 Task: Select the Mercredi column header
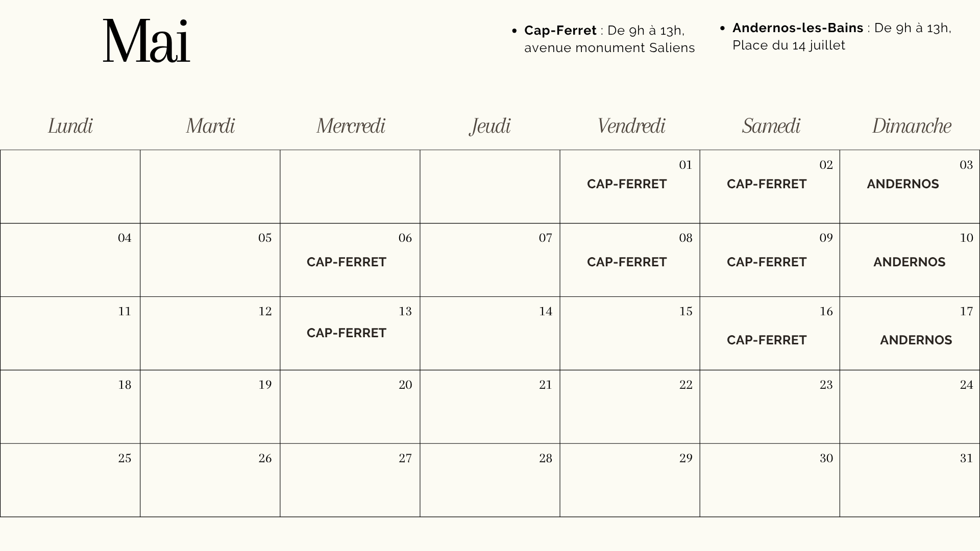click(x=351, y=126)
